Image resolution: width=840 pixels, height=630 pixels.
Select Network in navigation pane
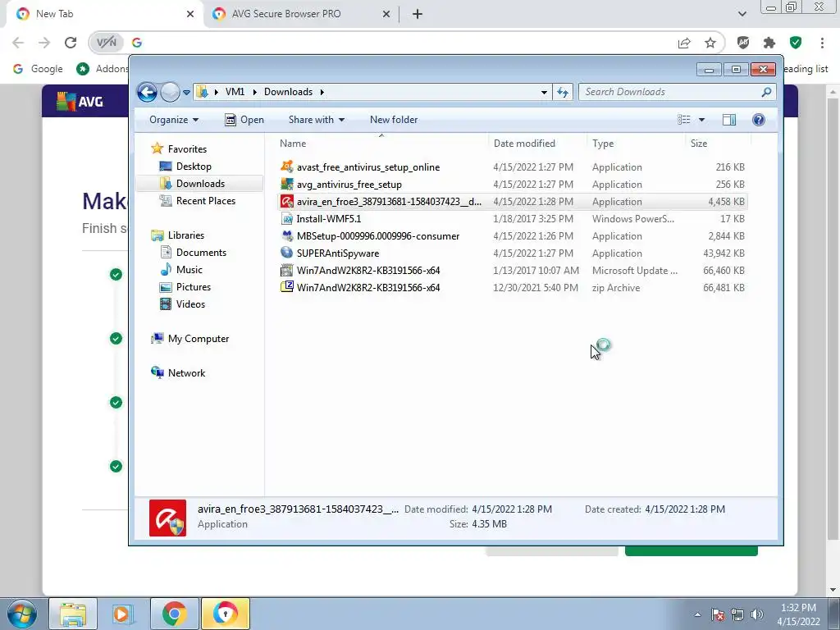tap(186, 373)
